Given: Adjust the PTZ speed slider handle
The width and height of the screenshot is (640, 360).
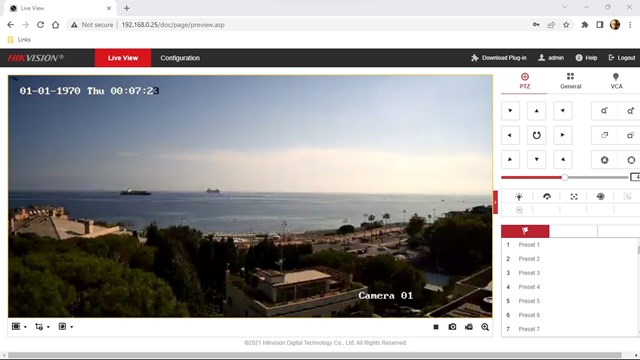Looking at the screenshot, I should [x=564, y=177].
